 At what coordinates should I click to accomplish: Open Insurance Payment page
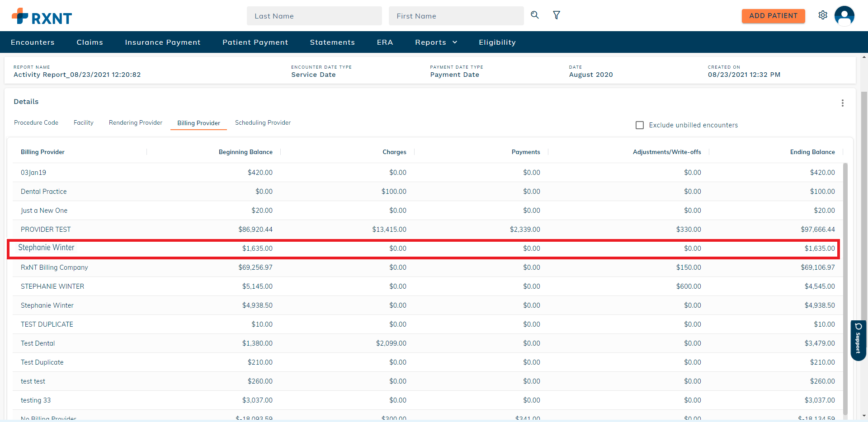pos(163,42)
